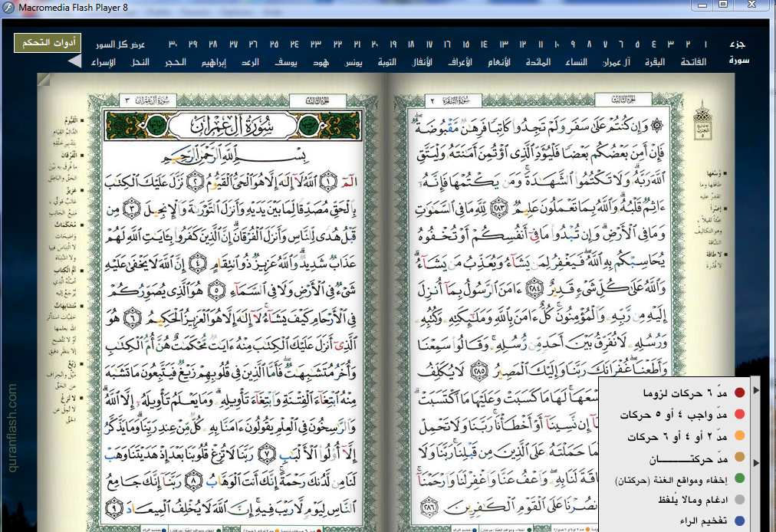Jump to sura الإسراء
This screenshot has height=532, width=776.
click(x=104, y=62)
